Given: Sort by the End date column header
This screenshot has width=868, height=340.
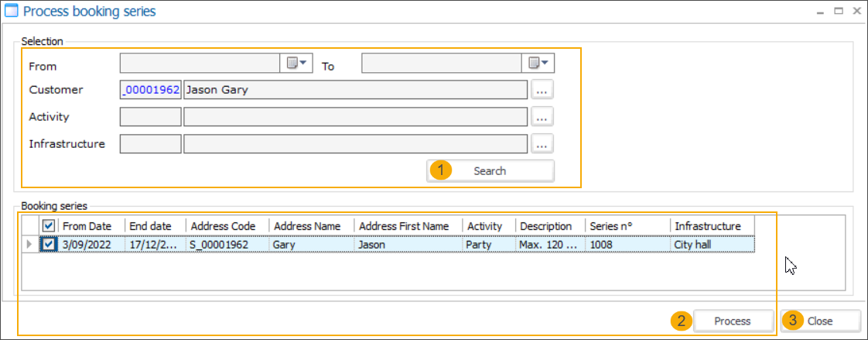Looking at the screenshot, I should 155,226.
